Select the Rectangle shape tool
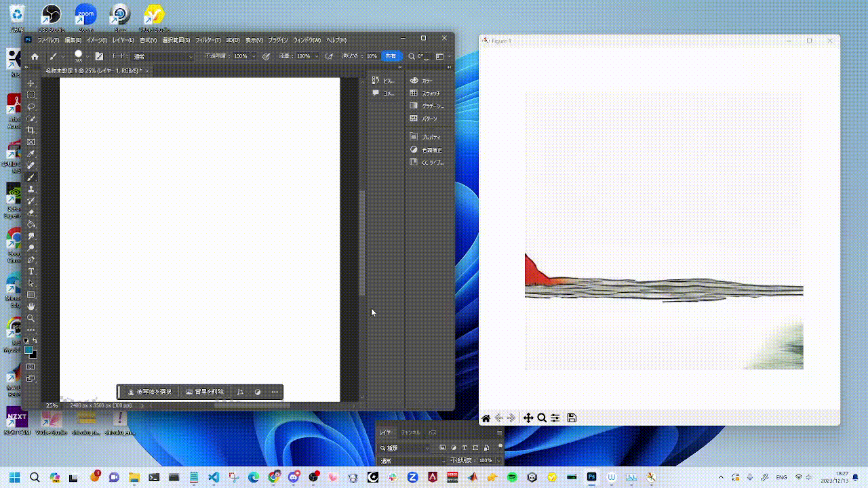 tap(31, 295)
